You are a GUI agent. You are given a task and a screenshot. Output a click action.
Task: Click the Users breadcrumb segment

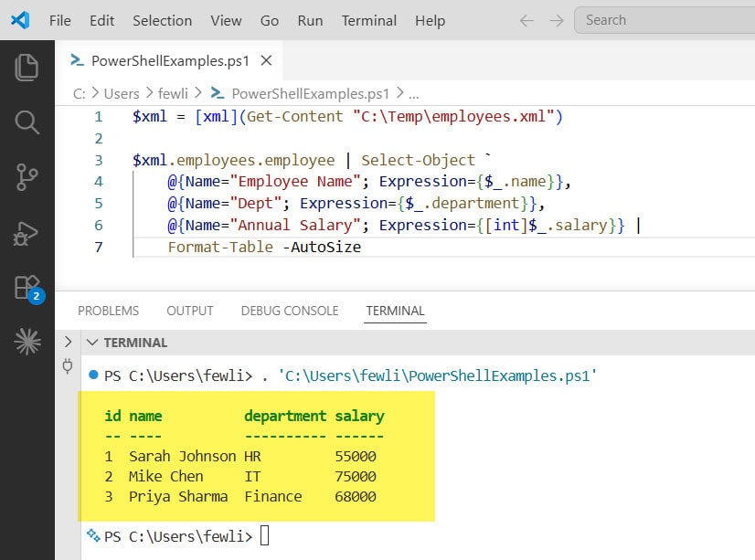(x=122, y=93)
